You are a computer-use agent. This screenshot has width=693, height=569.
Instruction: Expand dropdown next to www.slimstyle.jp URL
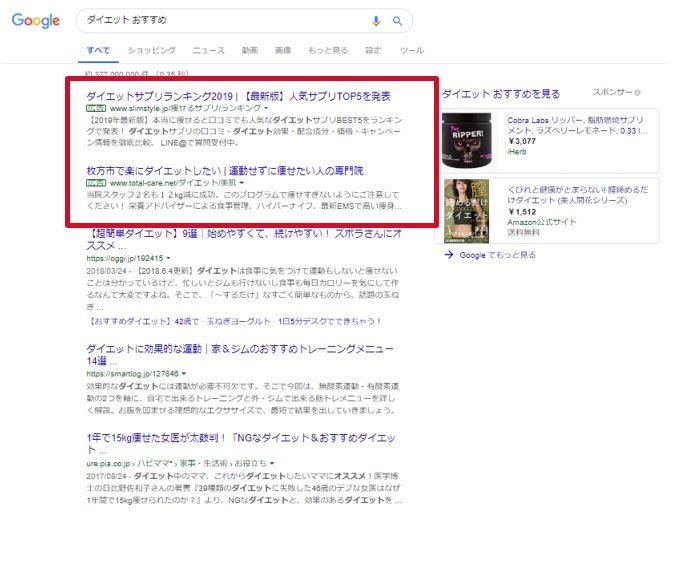point(266,108)
